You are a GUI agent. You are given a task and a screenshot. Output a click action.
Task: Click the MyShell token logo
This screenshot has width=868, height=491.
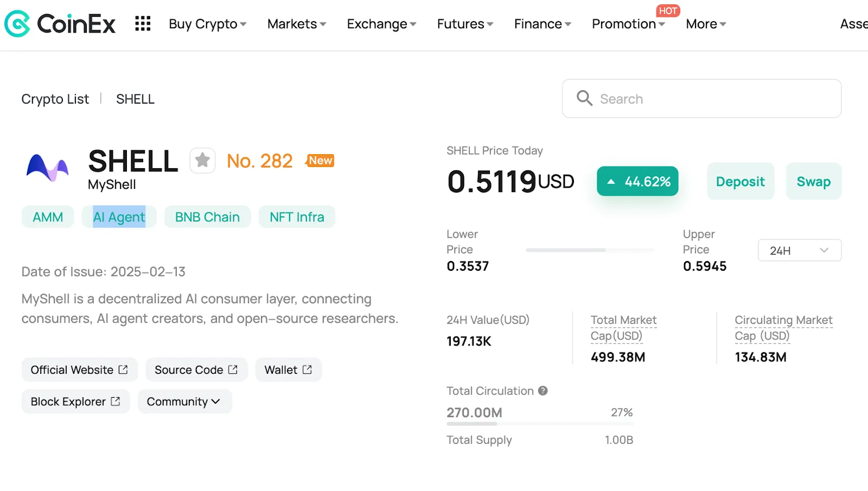click(x=47, y=168)
